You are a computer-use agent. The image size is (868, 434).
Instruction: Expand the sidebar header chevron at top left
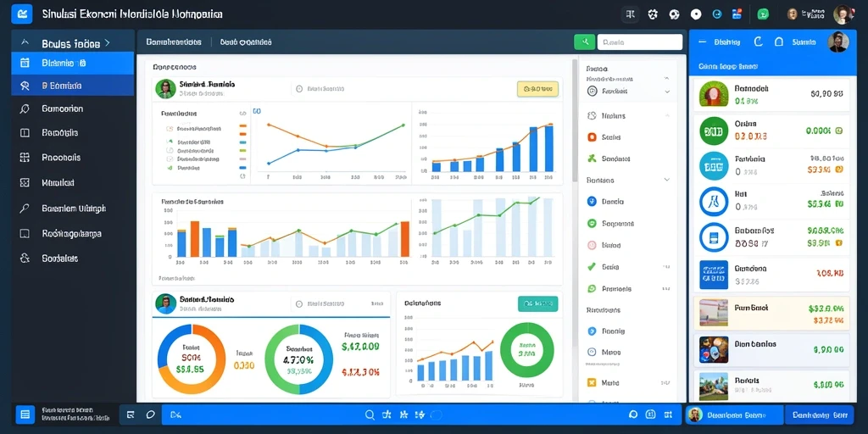[x=107, y=42]
